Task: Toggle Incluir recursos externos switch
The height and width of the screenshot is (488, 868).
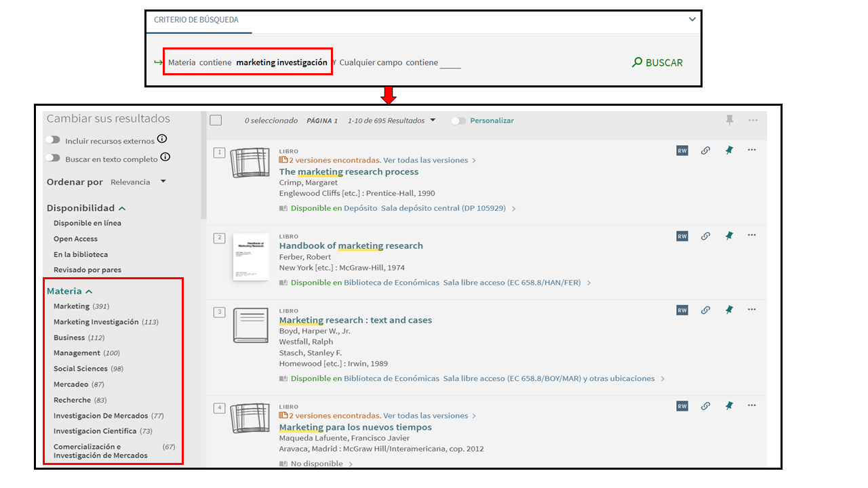Action: (x=53, y=140)
